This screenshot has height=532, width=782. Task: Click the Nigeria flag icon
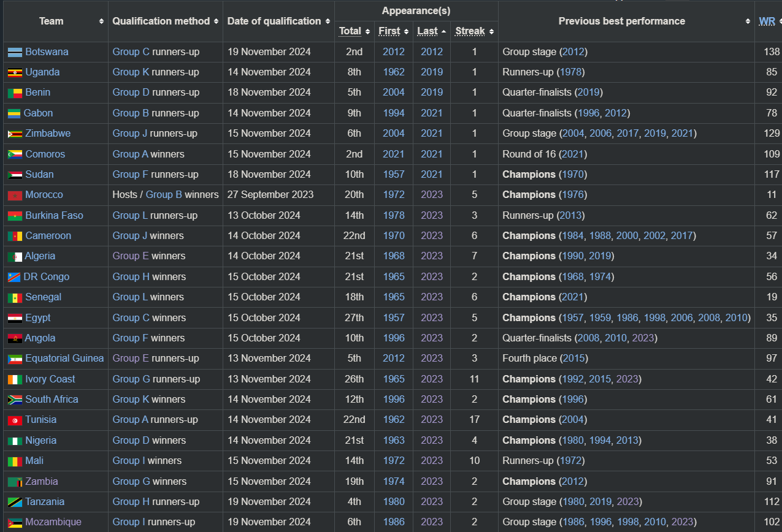[15, 441]
